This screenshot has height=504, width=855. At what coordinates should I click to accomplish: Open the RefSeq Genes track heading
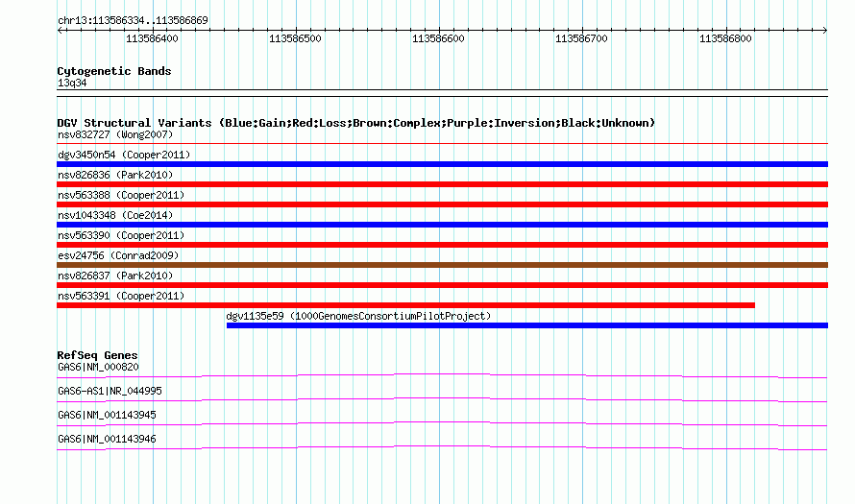point(97,355)
